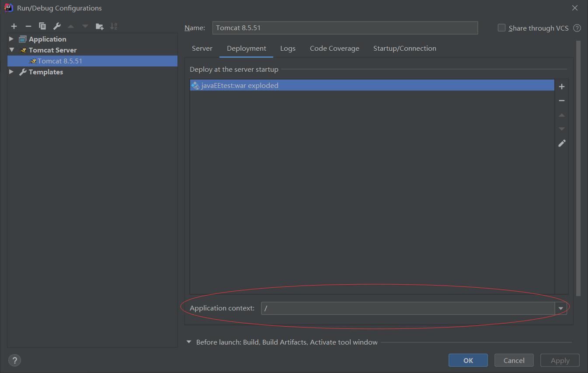Open the Code Coverage tab
588x373 pixels.
(x=334, y=49)
